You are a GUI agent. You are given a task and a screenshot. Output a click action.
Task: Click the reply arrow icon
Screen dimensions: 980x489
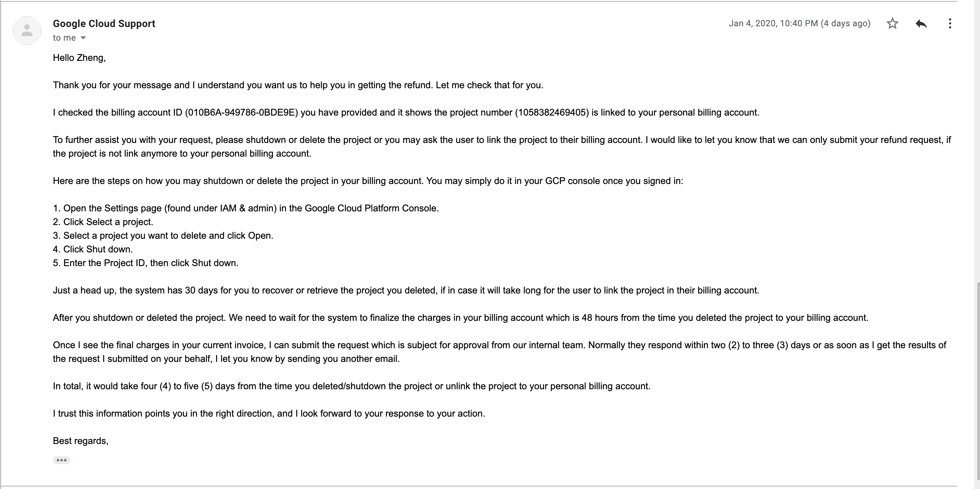click(x=921, y=24)
